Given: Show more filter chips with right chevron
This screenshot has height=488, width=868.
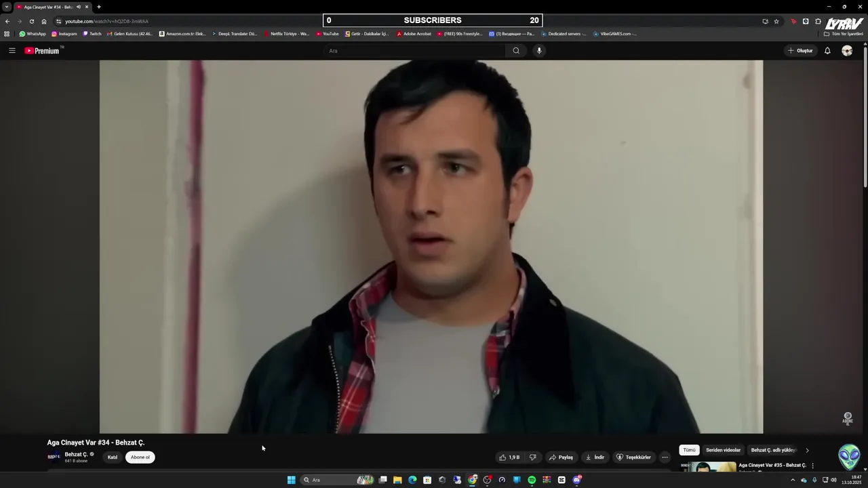Looking at the screenshot, I should (807, 450).
